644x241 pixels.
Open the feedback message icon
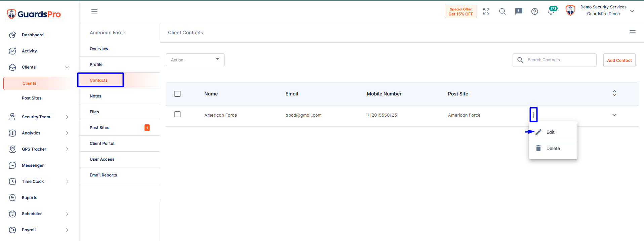(519, 11)
